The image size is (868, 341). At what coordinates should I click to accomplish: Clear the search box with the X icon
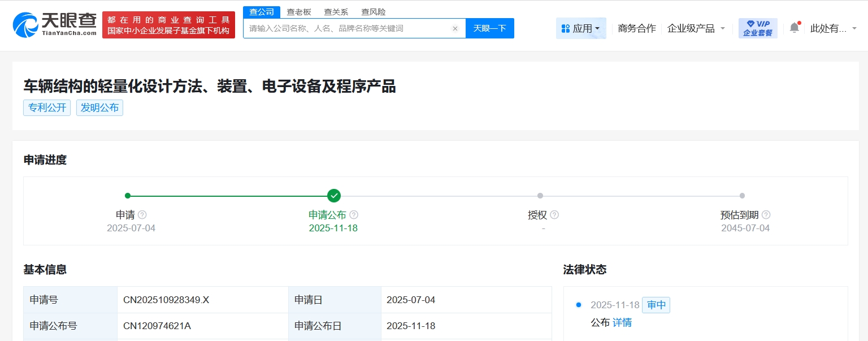(455, 28)
